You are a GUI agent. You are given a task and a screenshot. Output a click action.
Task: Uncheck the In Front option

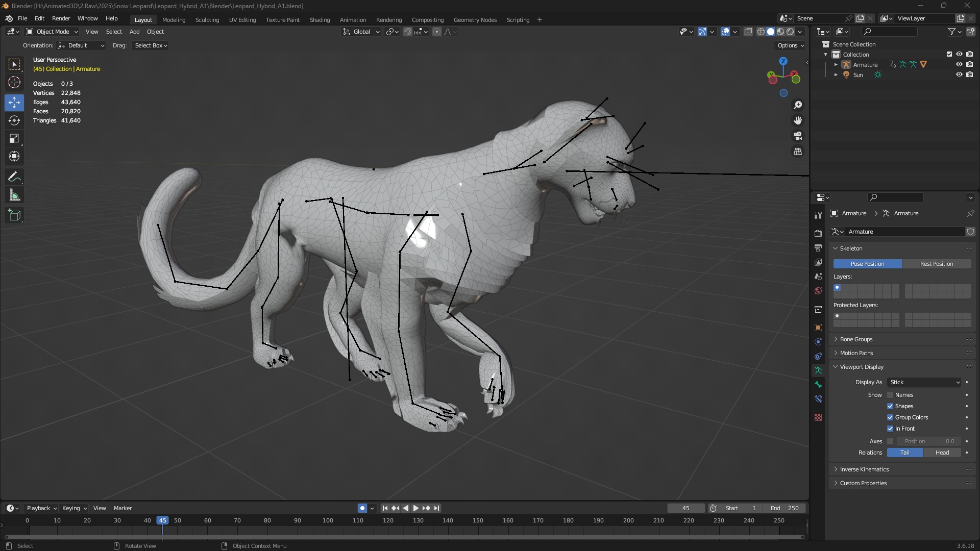click(x=890, y=429)
